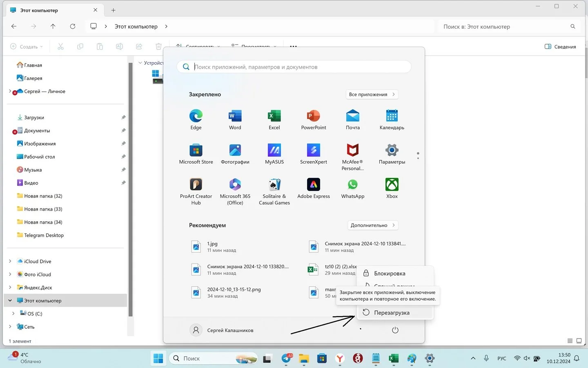Open Yandex browser from taskbar
This screenshot has height=368, width=588.
tap(340, 359)
